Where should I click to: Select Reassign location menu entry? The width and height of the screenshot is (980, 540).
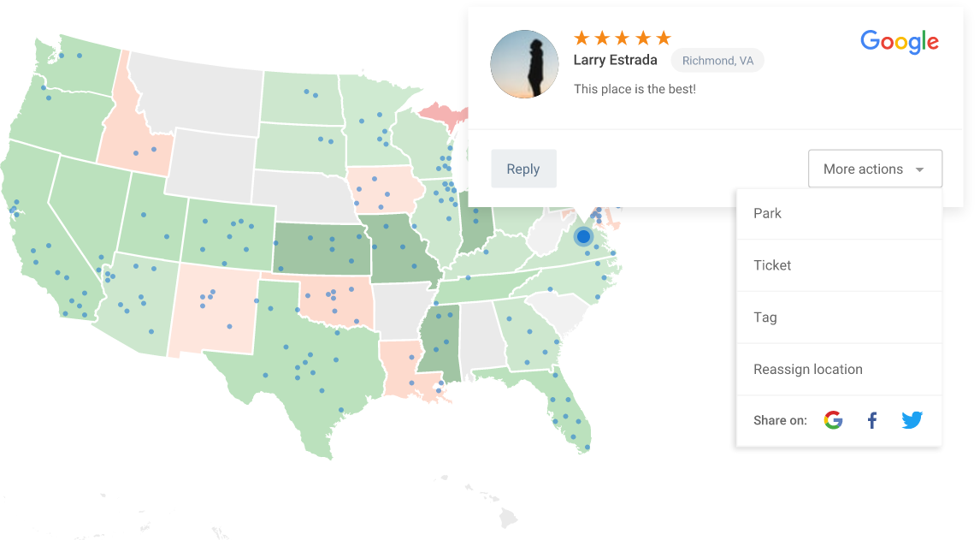[x=839, y=369]
